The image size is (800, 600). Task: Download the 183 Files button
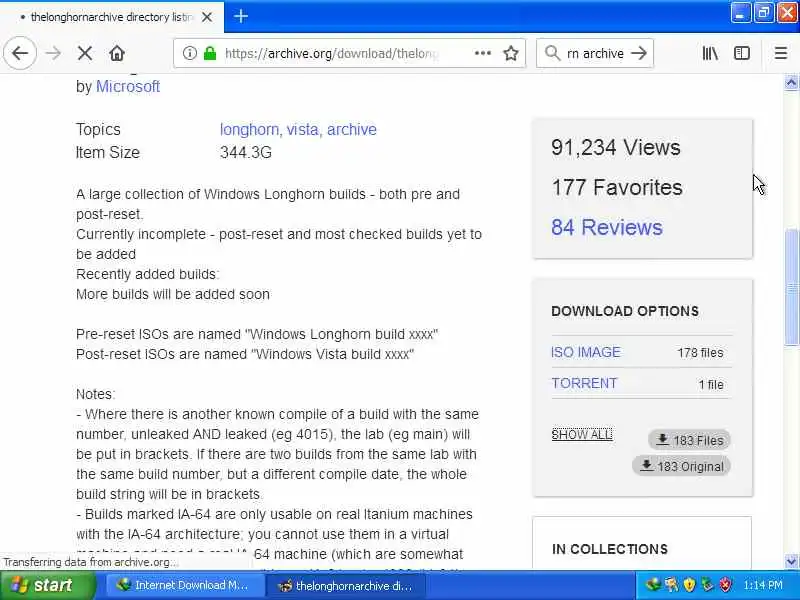(689, 440)
